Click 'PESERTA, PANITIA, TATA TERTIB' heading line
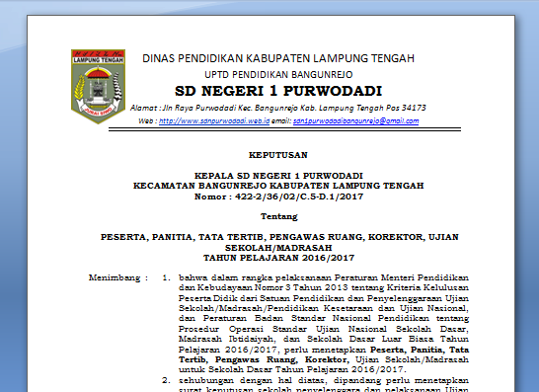 click(279, 237)
